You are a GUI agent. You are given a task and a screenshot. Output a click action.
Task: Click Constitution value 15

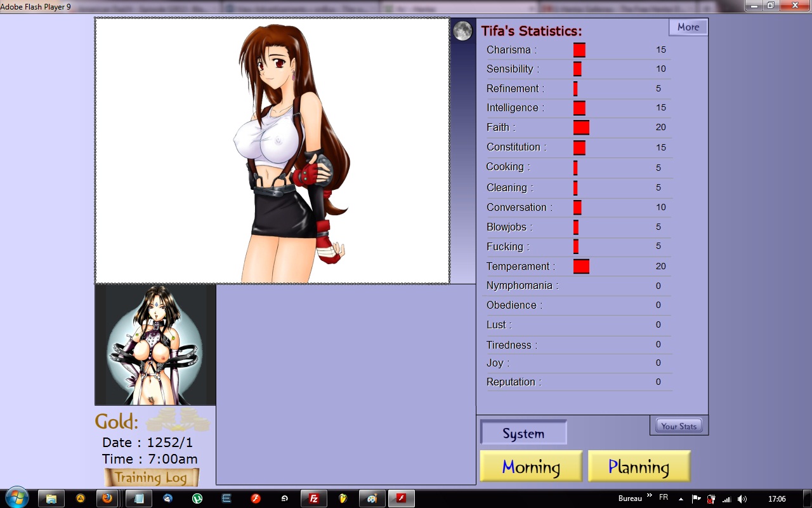click(661, 147)
